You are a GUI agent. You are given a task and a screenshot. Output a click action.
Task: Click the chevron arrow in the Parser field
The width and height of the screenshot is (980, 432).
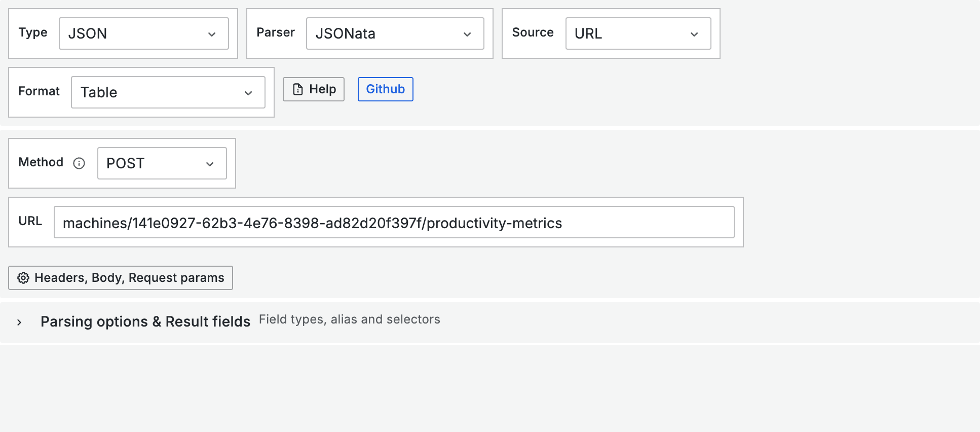point(467,34)
